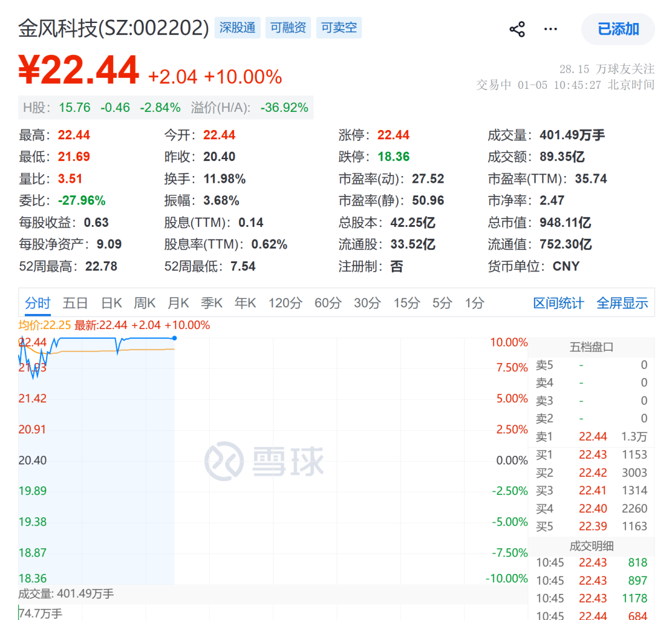Viewport: 672px width, 620px height.
Task: Click the 卖1 order row at 22.44
Action: click(591, 437)
